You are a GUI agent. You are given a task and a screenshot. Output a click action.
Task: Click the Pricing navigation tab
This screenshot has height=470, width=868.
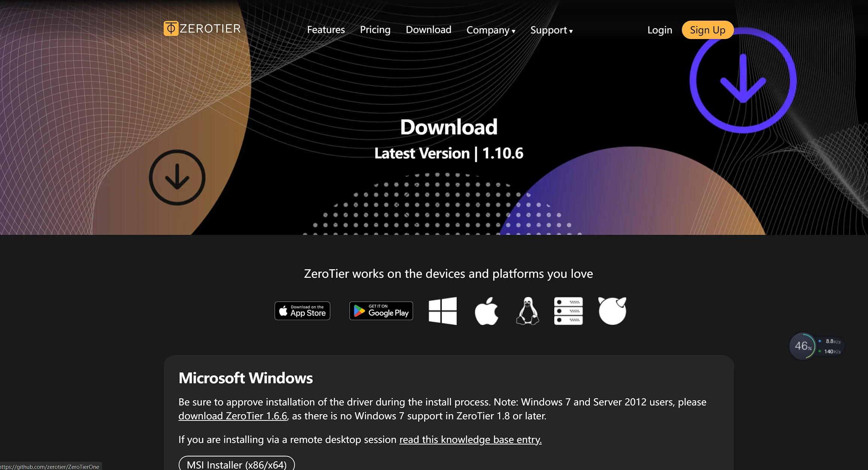pyautogui.click(x=375, y=30)
